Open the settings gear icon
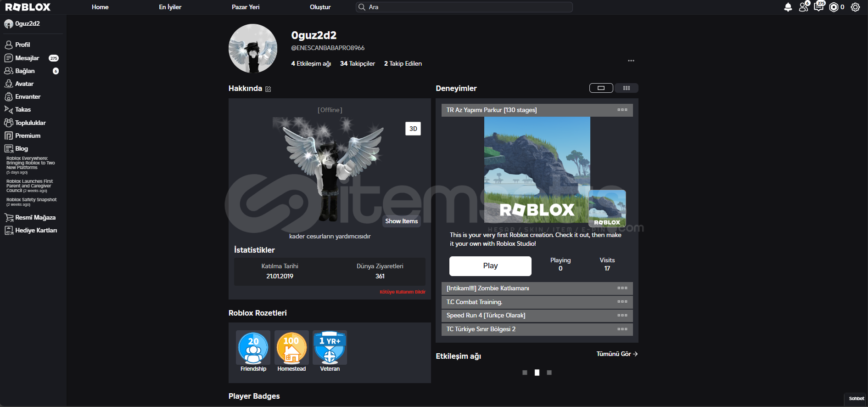Screen dimensions: 868x407 pyautogui.click(x=855, y=7)
